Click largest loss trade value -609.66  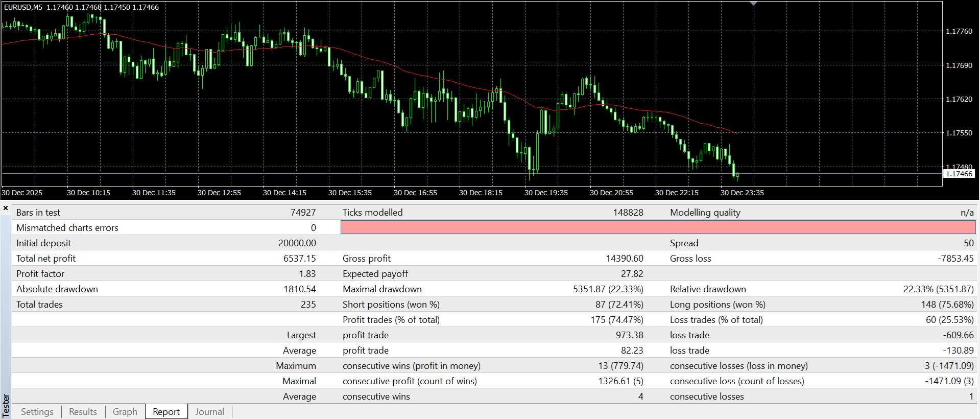[x=959, y=335]
